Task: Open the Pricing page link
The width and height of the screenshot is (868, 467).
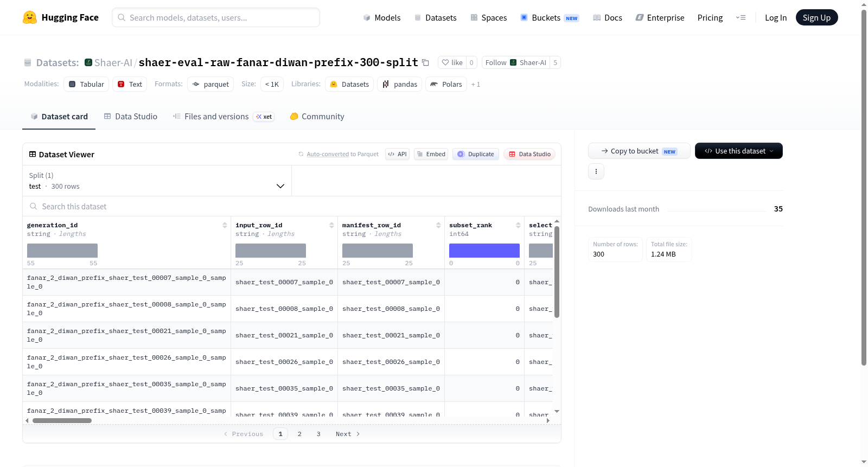Action: click(710, 17)
